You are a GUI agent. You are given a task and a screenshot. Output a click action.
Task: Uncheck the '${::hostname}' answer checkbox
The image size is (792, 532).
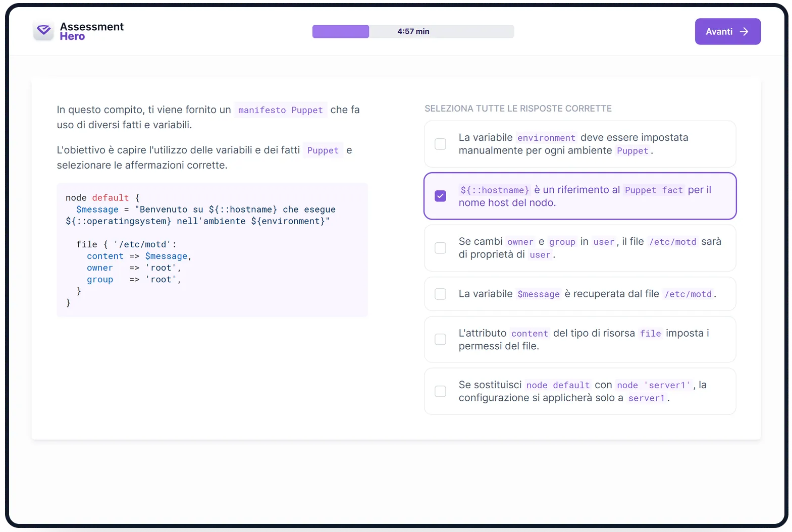point(440,196)
